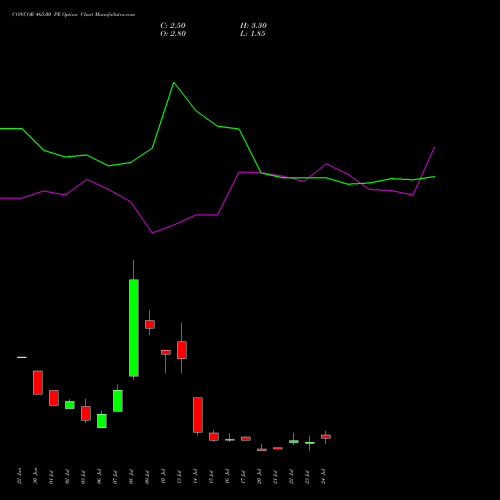
Task: Select the small red candle for 10 Jul
Action: (166, 352)
